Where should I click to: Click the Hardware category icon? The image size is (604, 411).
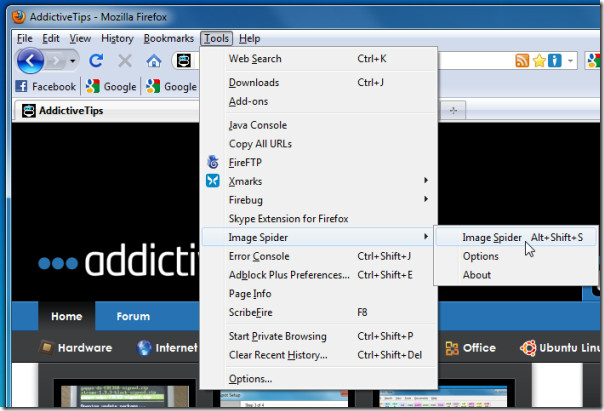tap(46, 347)
